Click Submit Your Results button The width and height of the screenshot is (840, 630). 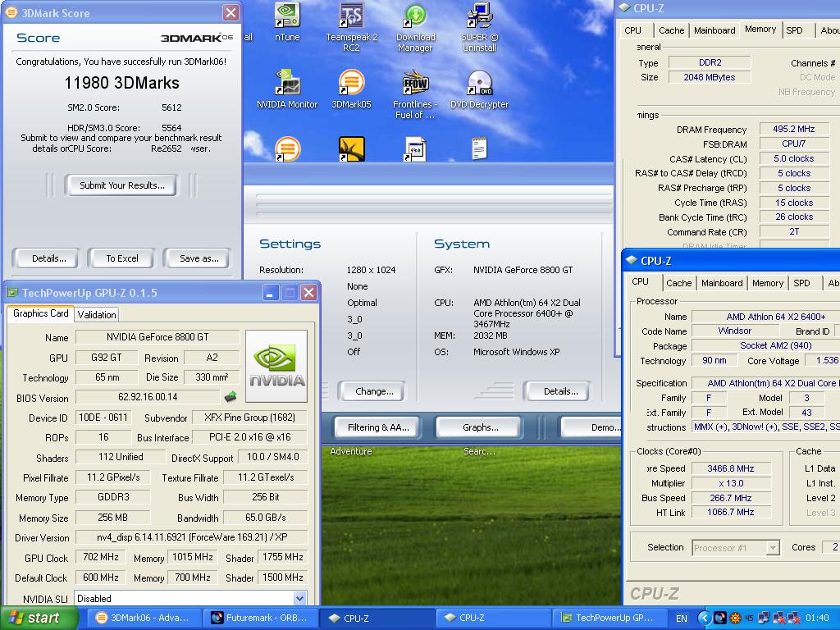coord(121,185)
